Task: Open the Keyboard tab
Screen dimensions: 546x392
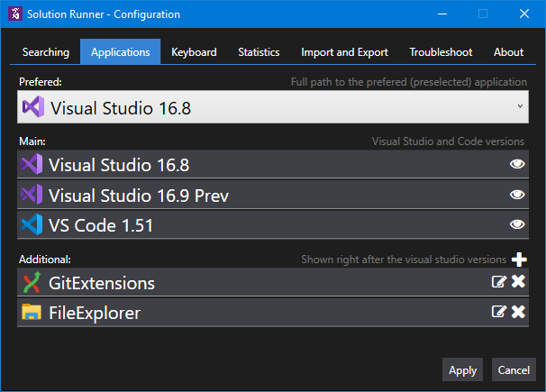Action: pyautogui.click(x=194, y=52)
